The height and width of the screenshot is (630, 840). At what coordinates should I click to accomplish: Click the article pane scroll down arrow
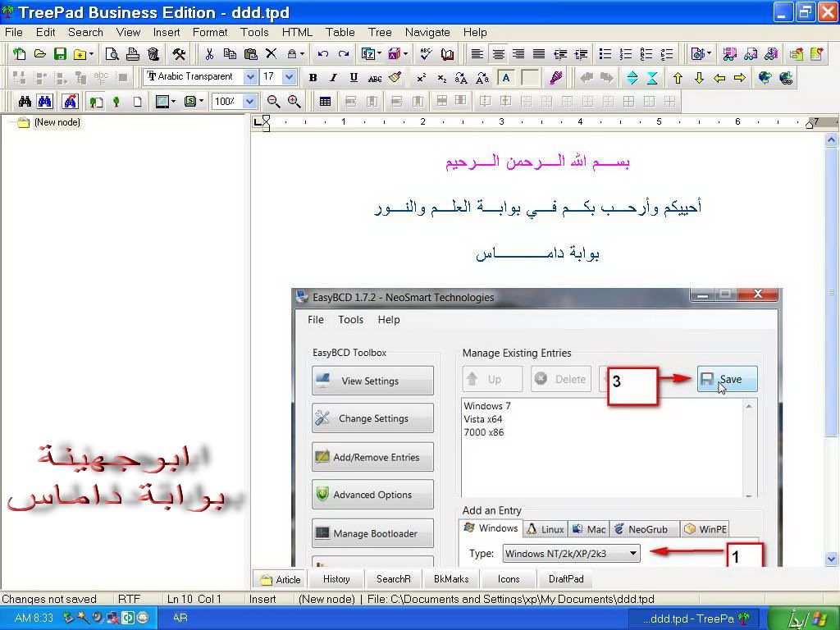click(x=831, y=559)
